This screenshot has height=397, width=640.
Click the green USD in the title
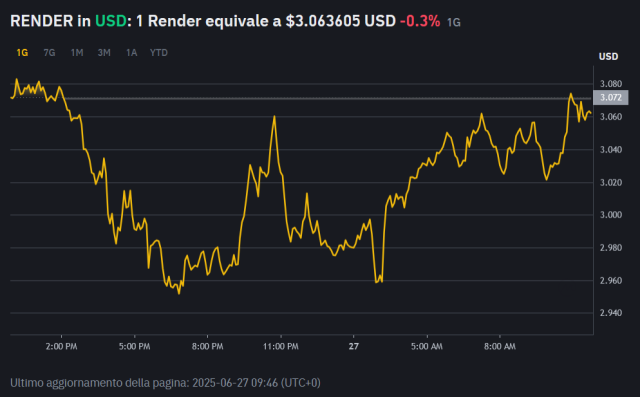(x=111, y=21)
